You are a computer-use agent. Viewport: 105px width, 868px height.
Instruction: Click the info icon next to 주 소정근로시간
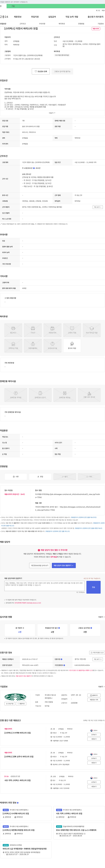pos(34,168)
